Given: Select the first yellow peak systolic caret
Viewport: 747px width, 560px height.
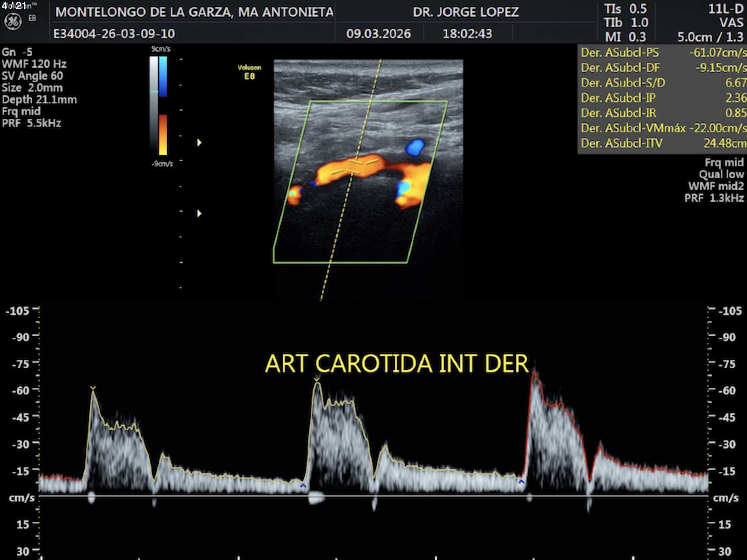Looking at the screenshot, I should [93, 388].
